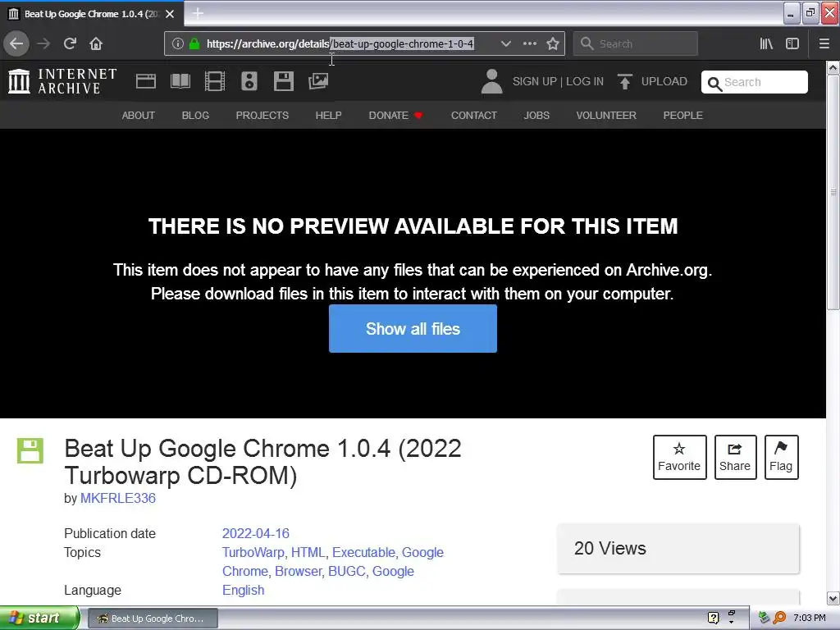The width and height of the screenshot is (840, 630).
Task: Open the Audio speaker icon
Action: click(249, 81)
